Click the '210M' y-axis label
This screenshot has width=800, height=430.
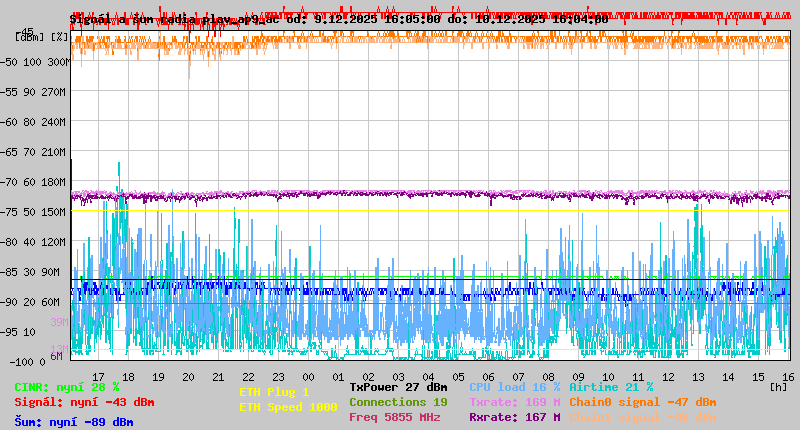click(54, 152)
